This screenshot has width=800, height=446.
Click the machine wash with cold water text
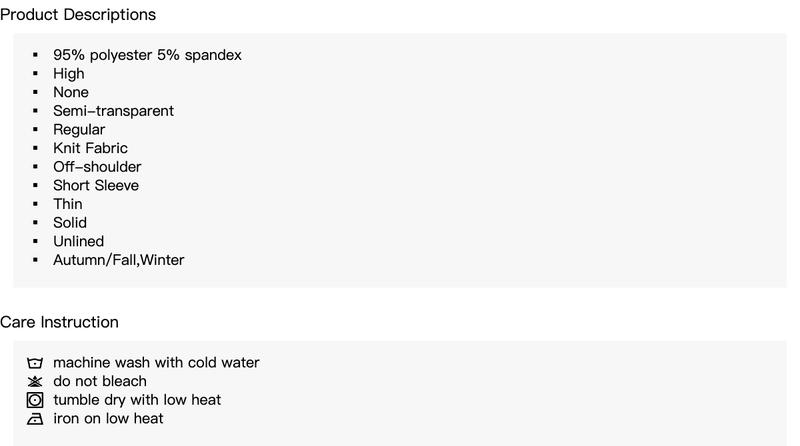click(156, 362)
